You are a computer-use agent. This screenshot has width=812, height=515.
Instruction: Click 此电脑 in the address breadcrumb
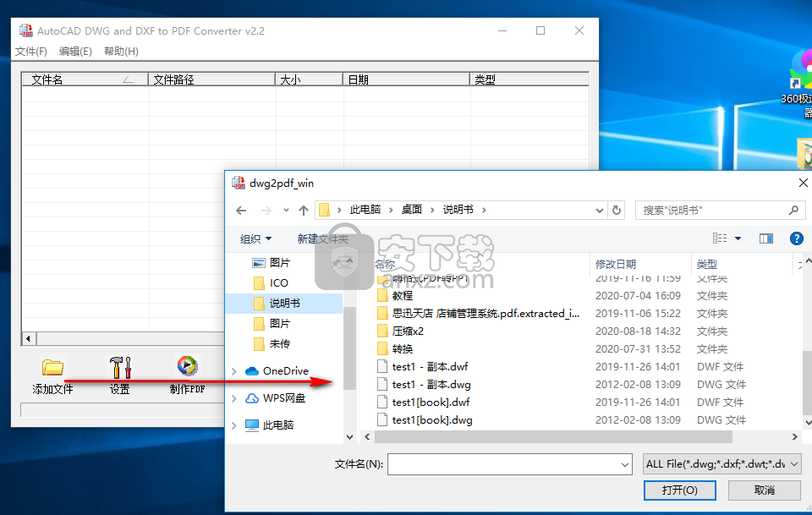click(x=365, y=210)
